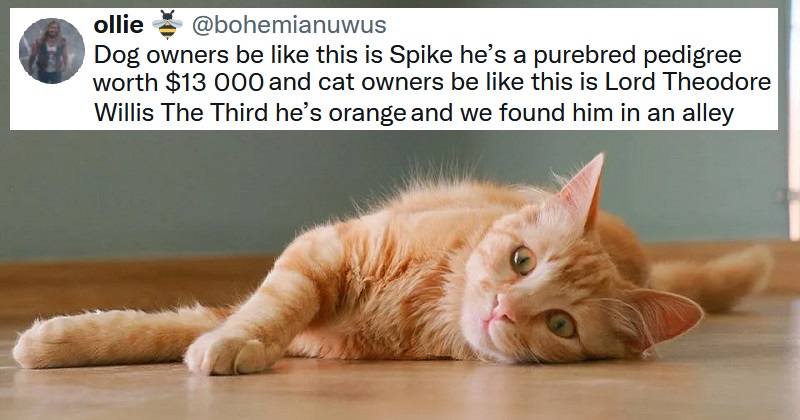The height and width of the screenshot is (420, 800).
Task: Click the cat's lower green eye
Action: (561, 324)
